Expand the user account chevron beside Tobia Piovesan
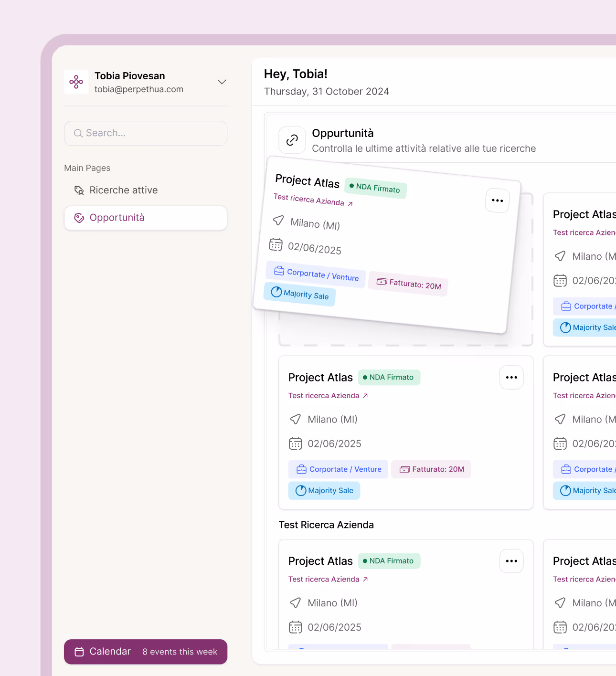 point(222,82)
